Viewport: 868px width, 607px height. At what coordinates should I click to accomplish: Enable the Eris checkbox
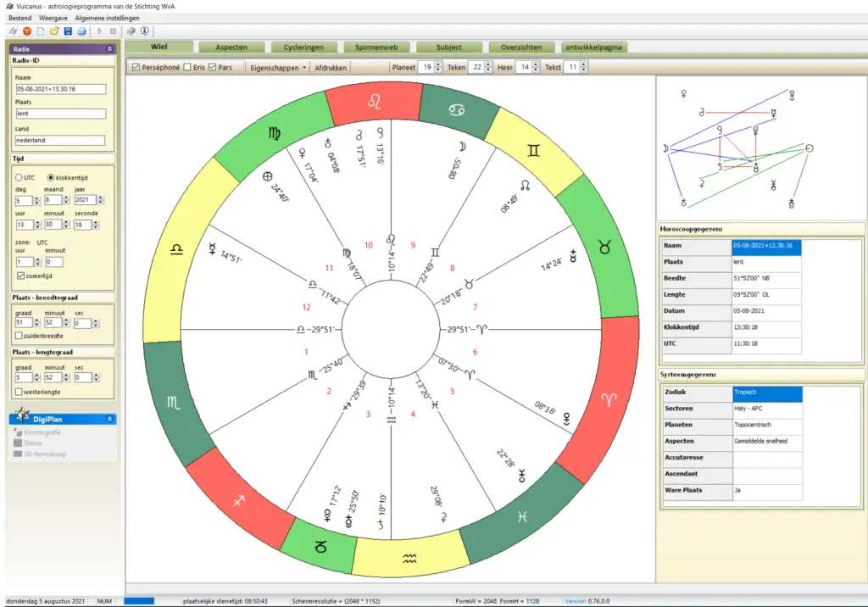click(187, 67)
